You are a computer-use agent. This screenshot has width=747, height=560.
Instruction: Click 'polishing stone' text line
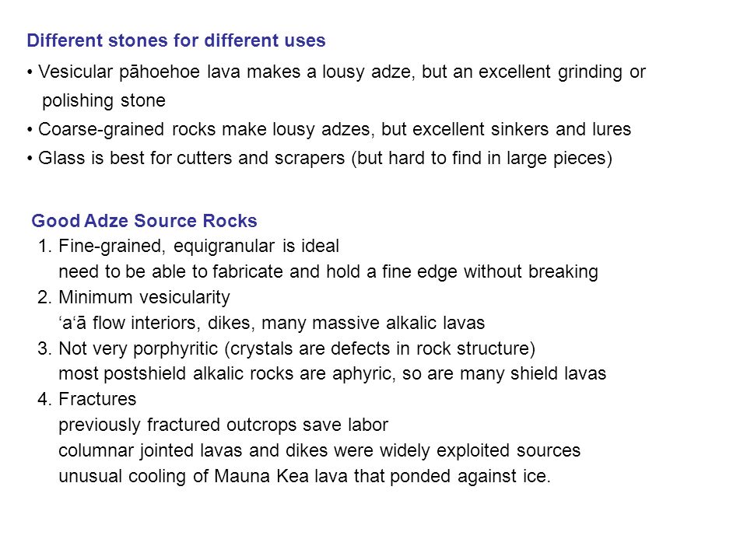103,101
